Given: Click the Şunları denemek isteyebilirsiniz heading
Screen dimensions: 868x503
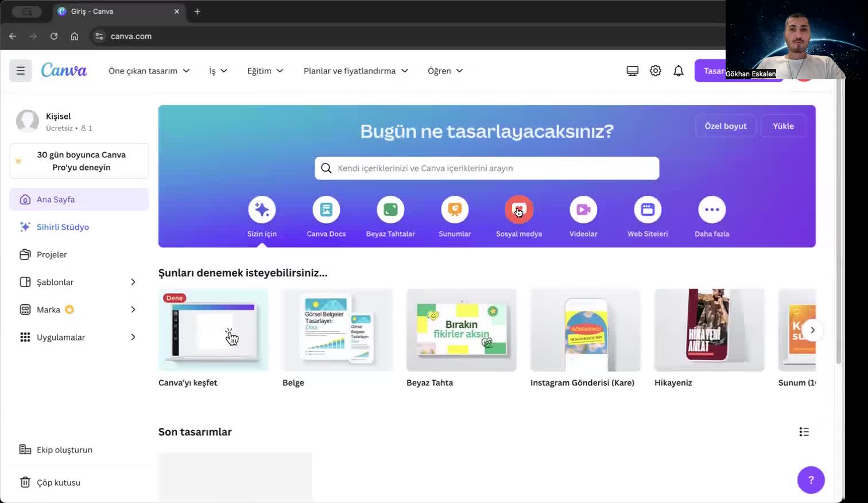Looking at the screenshot, I should [x=243, y=273].
